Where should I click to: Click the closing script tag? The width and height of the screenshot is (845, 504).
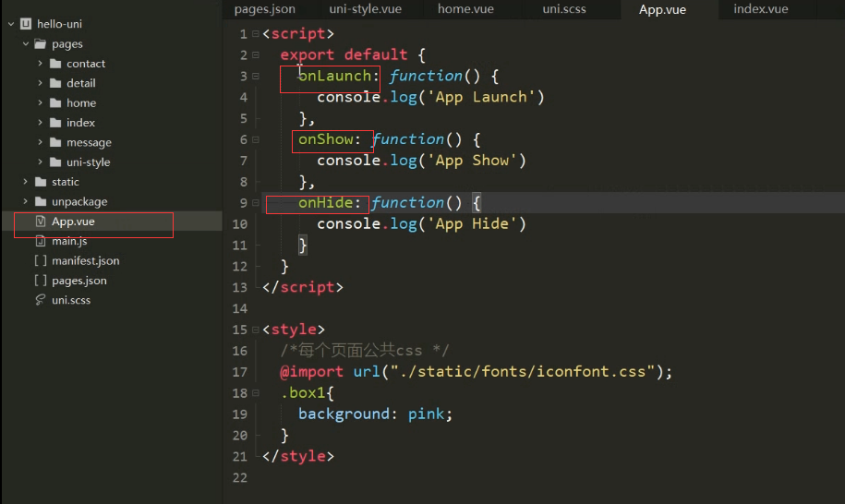click(302, 288)
